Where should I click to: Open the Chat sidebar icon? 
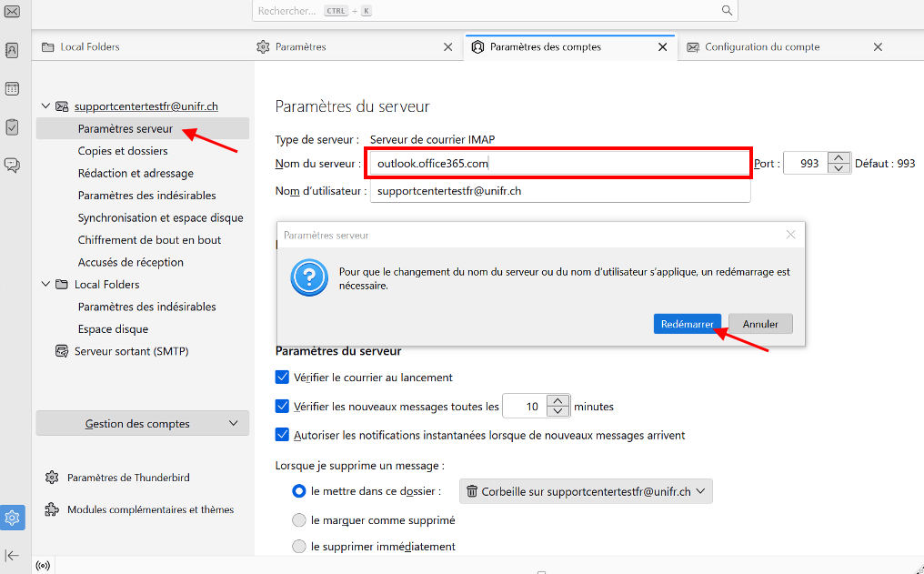coord(12,165)
